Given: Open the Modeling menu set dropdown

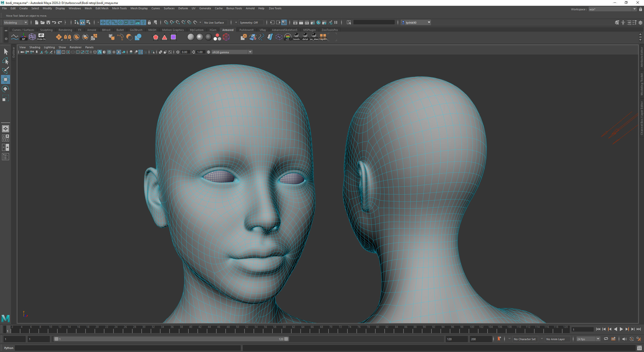Looking at the screenshot, I should [x=16, y=22].
